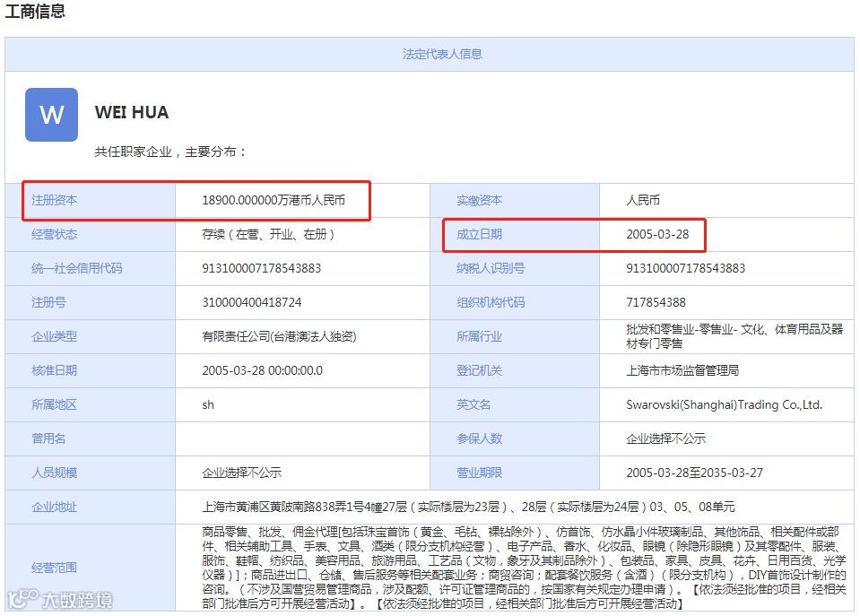Select paid-in capital value 人民币

pyautogui.click(x=643, y=200)
